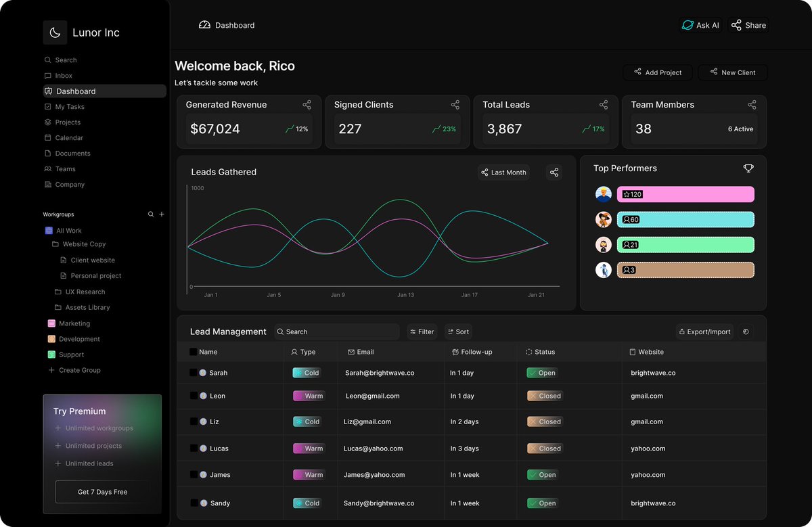Click Create Group
The image size is (812, 527).
(x=74, y=371)
